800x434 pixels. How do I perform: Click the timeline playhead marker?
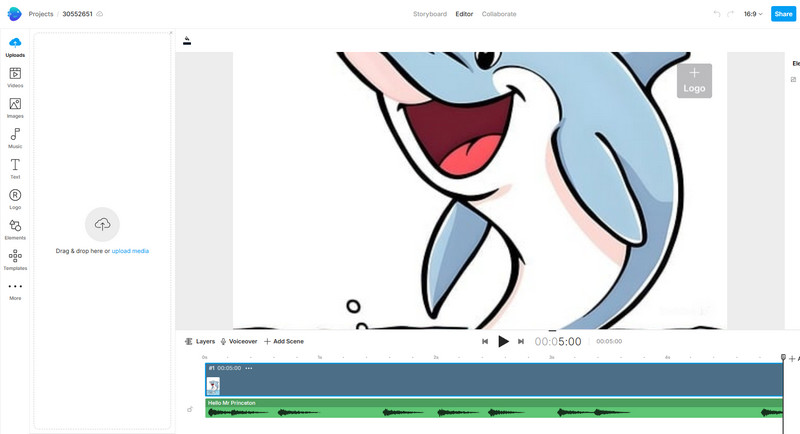783,358
